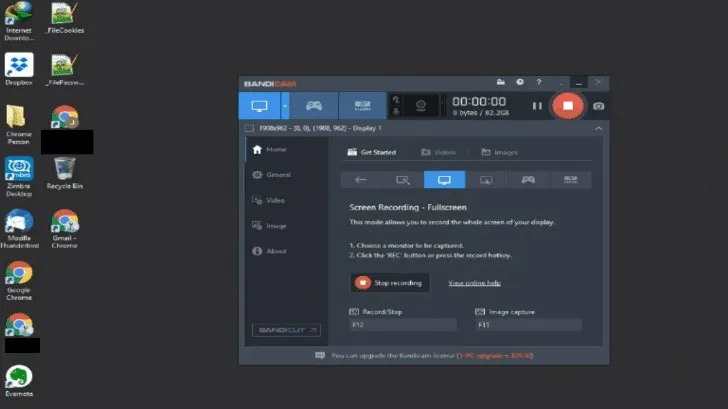Open Bandicam help question mark icon
This screenshot has height=409, width=728.
pos(539,82)
